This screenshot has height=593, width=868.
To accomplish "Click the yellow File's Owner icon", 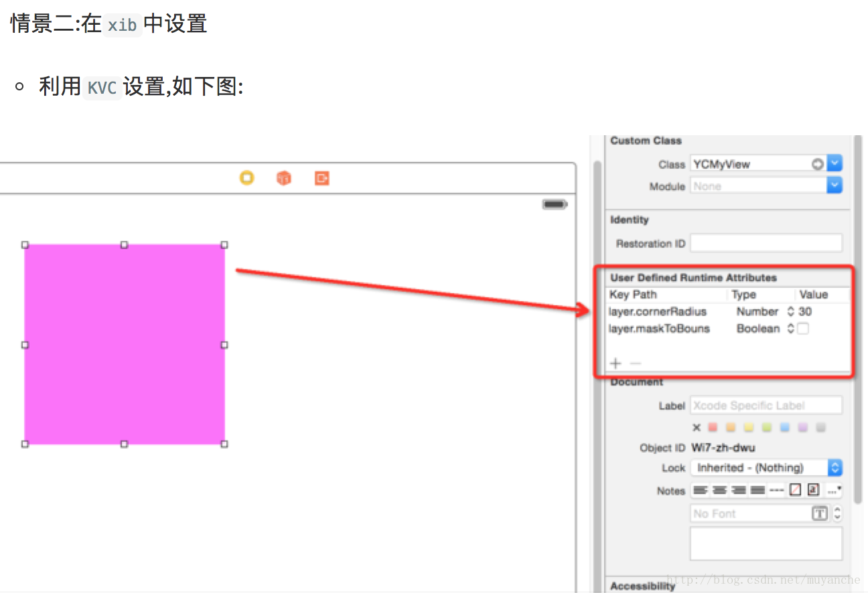I will (247, 178).
